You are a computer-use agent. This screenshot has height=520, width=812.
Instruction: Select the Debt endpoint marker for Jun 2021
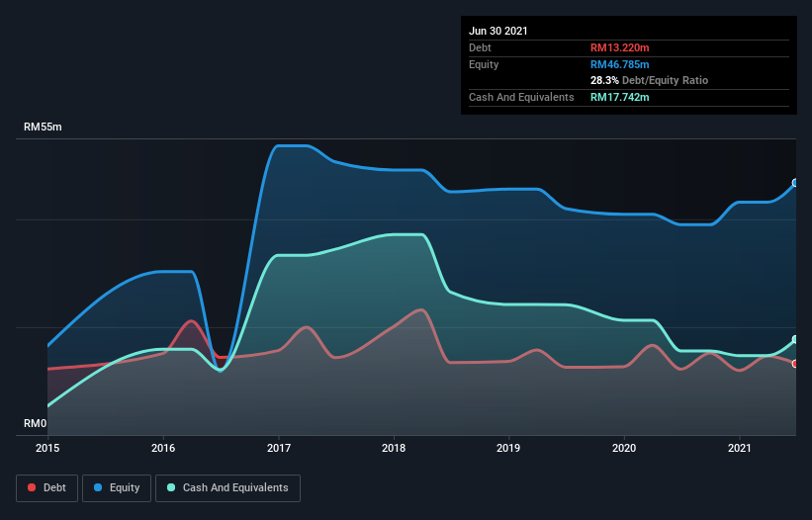(795, 364)
